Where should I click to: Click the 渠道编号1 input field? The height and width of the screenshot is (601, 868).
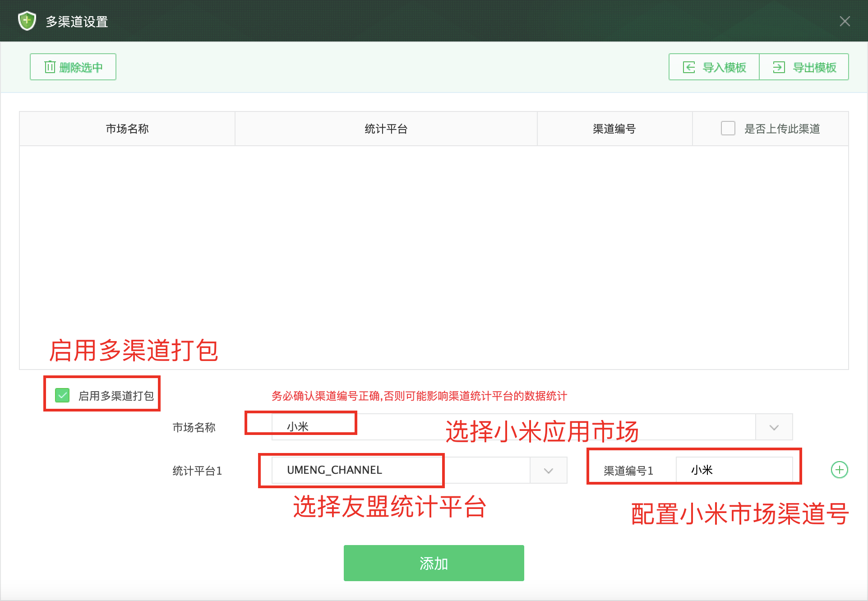click(x=734, y=470)
